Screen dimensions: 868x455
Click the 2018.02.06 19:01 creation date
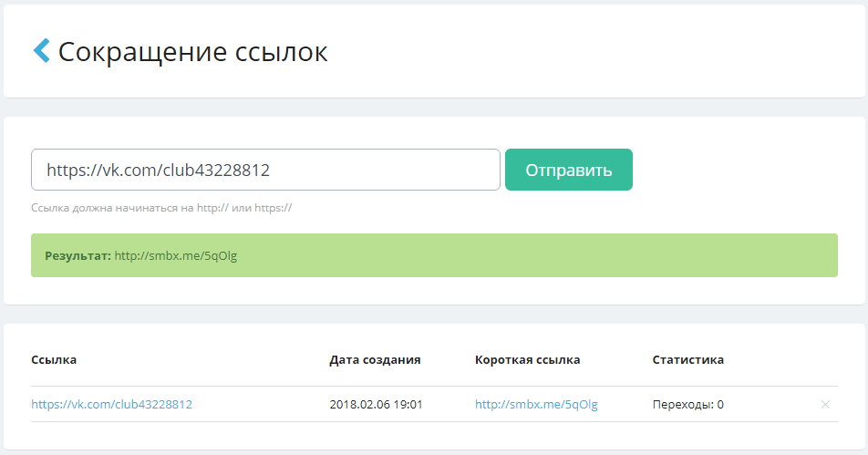pos(376,404)
